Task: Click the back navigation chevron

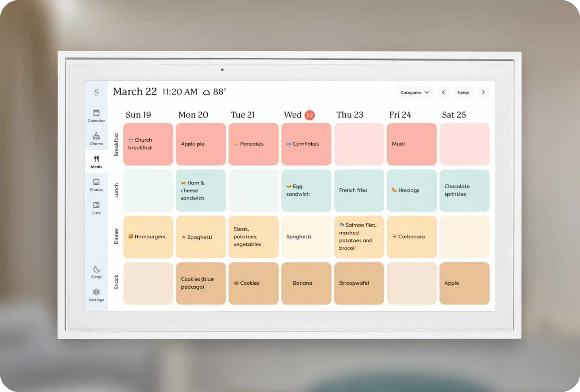Action: (443, 92)
